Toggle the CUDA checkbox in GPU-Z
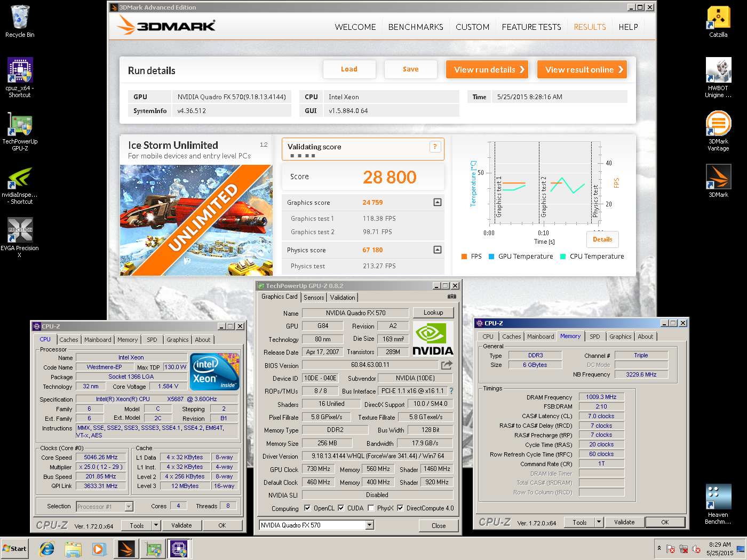This screenshot has height=560, width=747. click(341, 508)
